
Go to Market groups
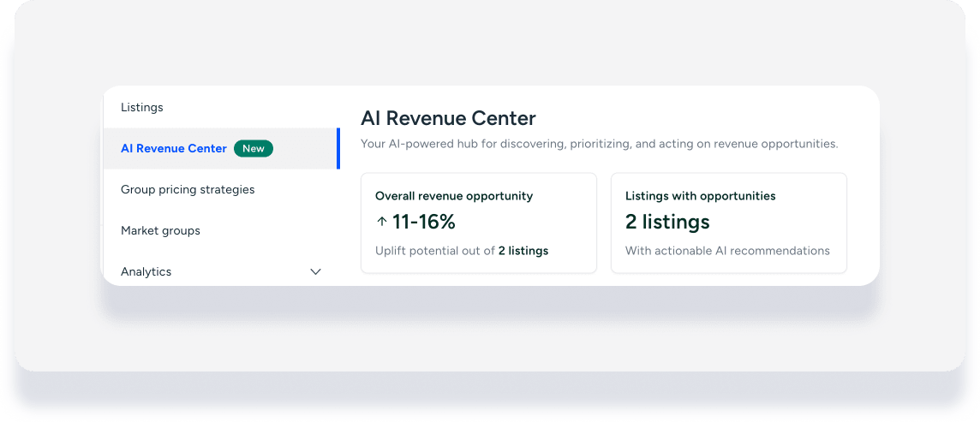click(x=160, y=230)
